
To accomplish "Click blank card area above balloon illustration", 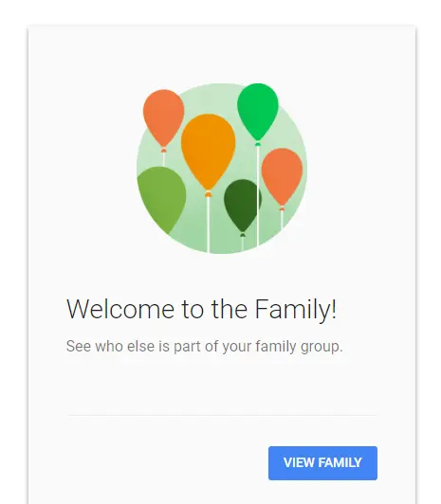I will pyautogui.click(x=222, y=53).
